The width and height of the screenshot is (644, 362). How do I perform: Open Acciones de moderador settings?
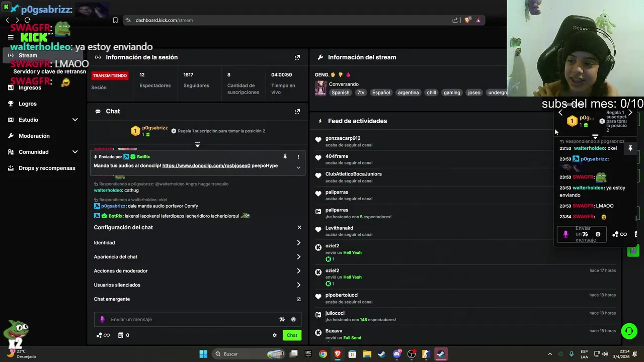(x=197, y=270)
